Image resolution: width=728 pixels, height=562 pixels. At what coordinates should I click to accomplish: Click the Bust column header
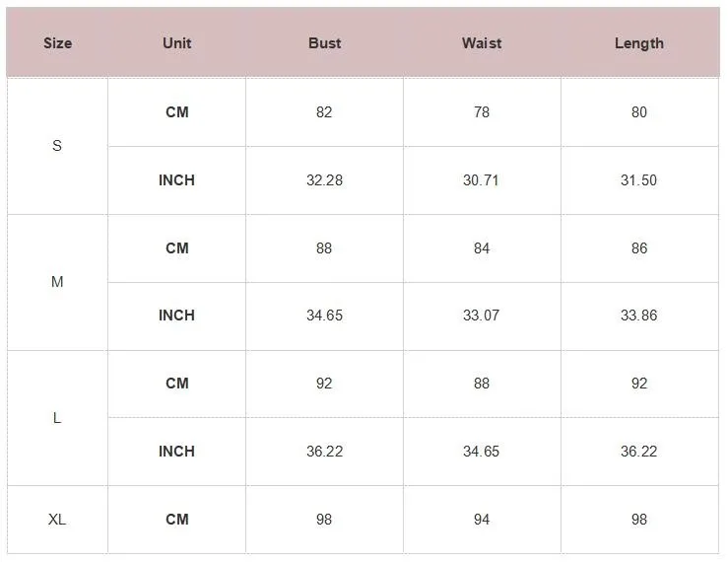coord(324,43)
